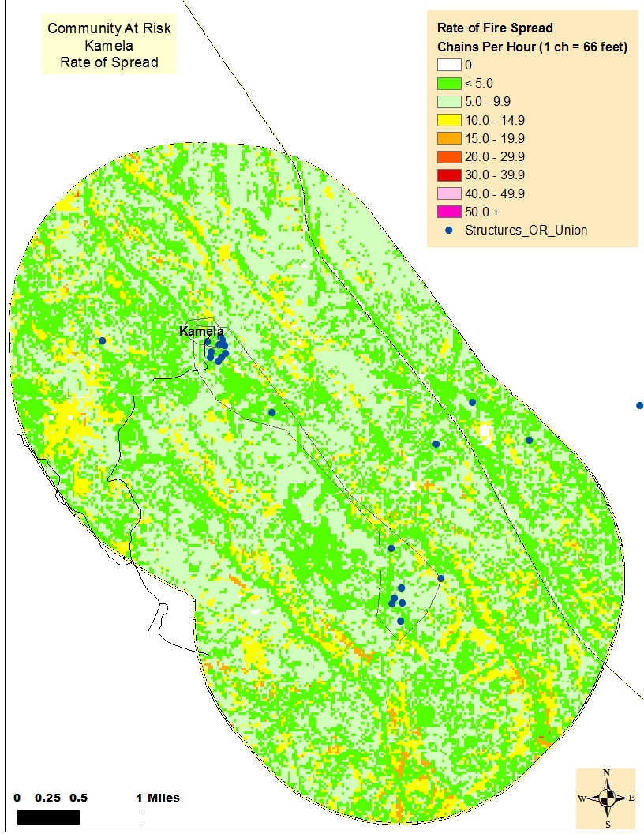Click the white segment of the scale bar
644x834 pixels.
click(x=110, y=817)
